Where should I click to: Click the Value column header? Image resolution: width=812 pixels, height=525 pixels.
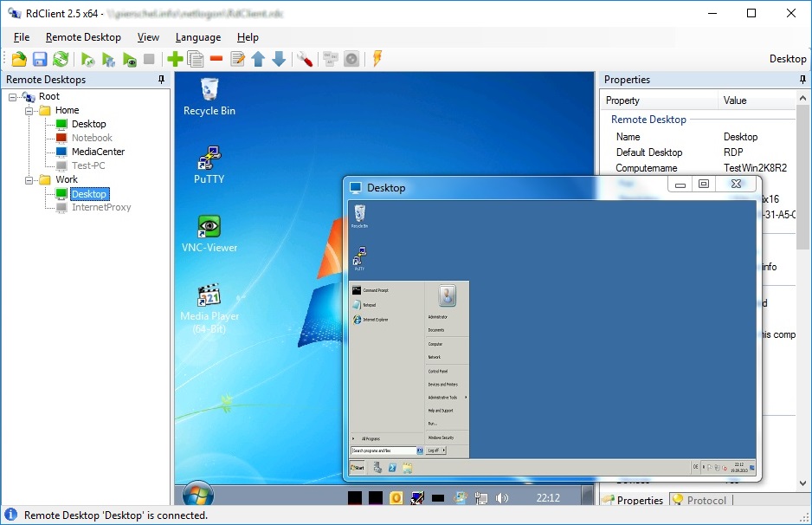pos(757,100)
